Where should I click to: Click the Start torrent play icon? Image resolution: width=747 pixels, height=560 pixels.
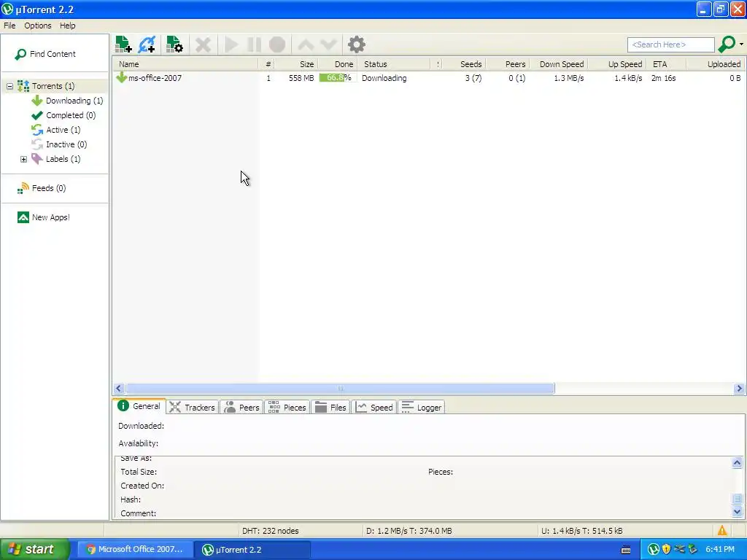[x=231, y=44]
